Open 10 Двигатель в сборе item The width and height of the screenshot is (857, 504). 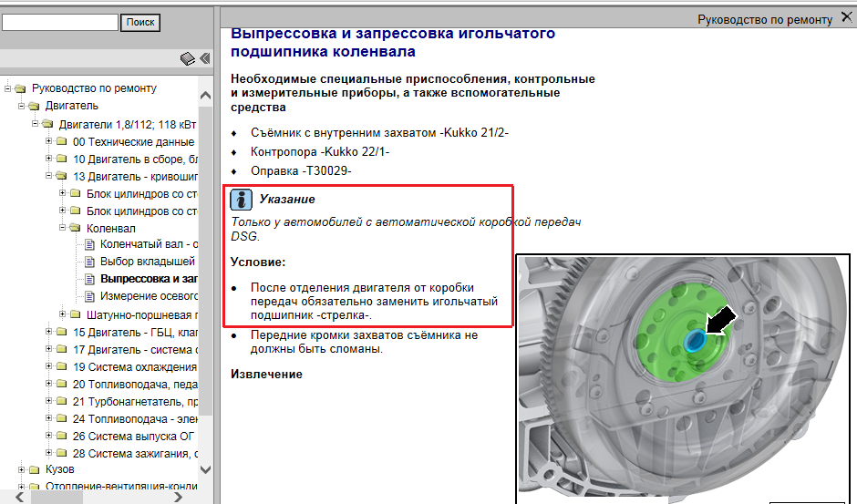(135, 159)
